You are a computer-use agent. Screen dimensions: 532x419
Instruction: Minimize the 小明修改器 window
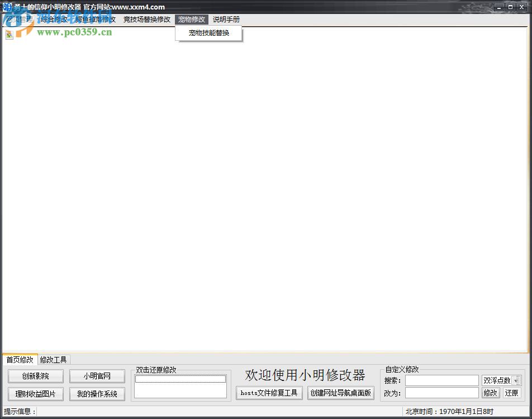click(498, 7)
